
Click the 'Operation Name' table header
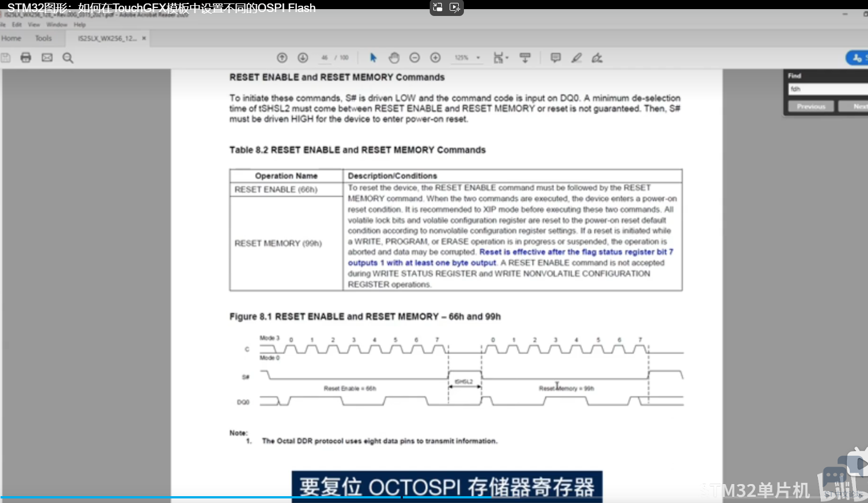(286, 176)
